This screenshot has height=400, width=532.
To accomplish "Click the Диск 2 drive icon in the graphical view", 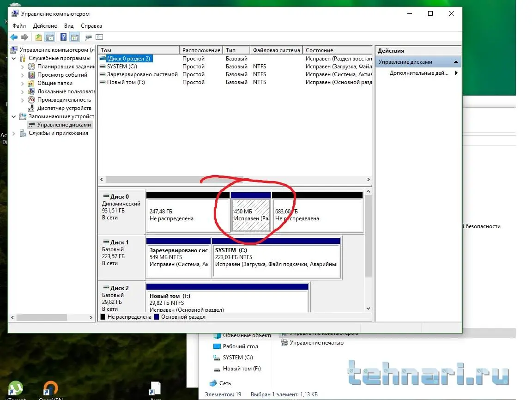I will (x=106, y=288).
